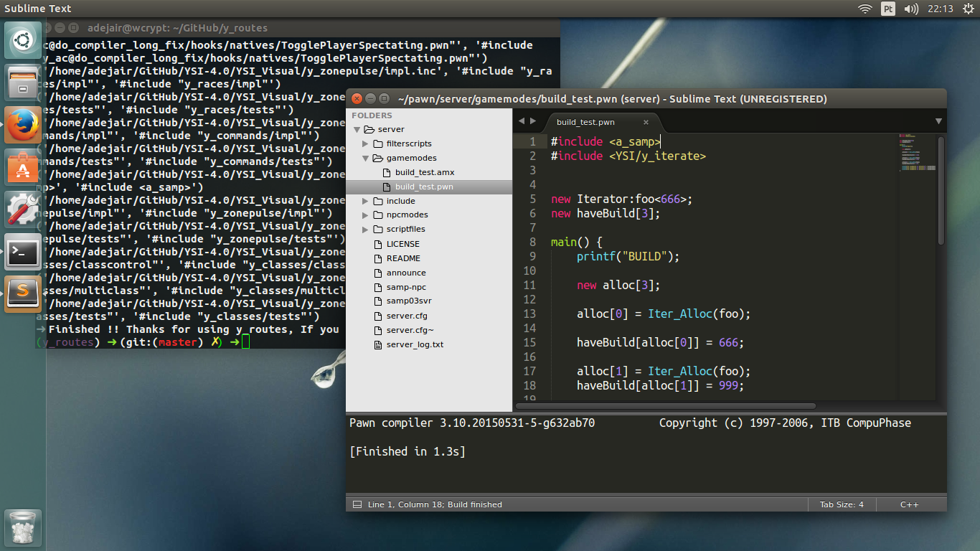The width and height of the screenshot is (980, 551).
Task: Open Ubuntu Dash home launcher icon
Action: pos(23,40)
